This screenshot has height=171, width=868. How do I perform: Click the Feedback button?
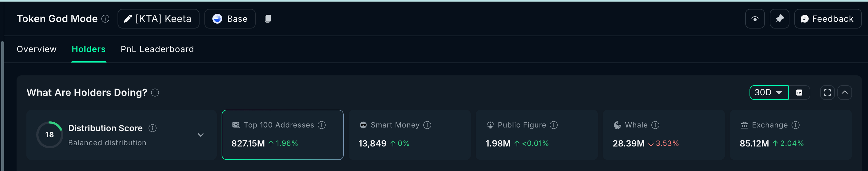[x=827, y=19]
